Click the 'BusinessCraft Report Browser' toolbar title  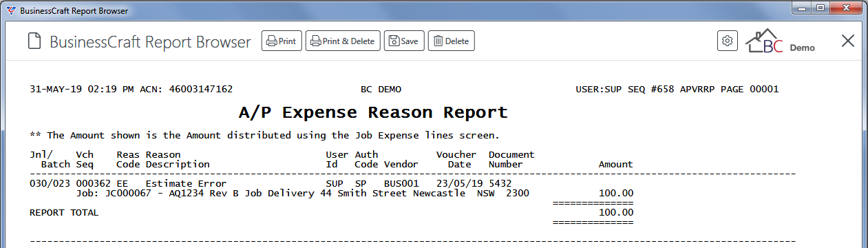150,42
